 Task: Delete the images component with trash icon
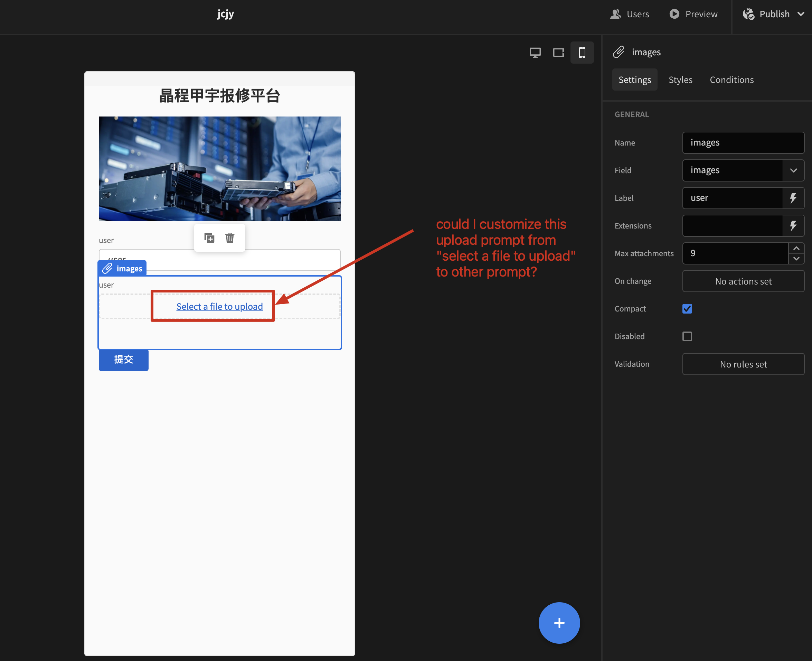point(230,238)
